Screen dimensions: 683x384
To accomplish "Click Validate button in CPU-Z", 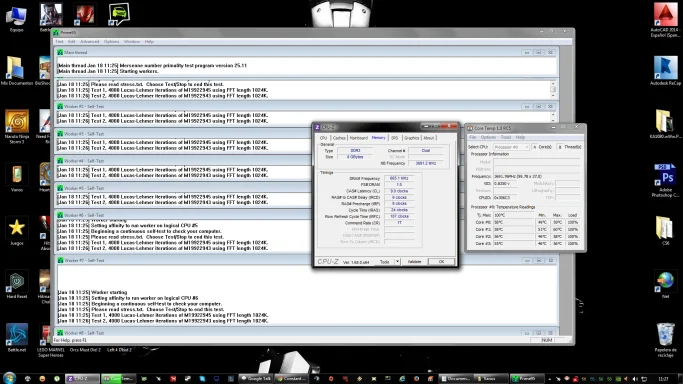I will 414,262.
